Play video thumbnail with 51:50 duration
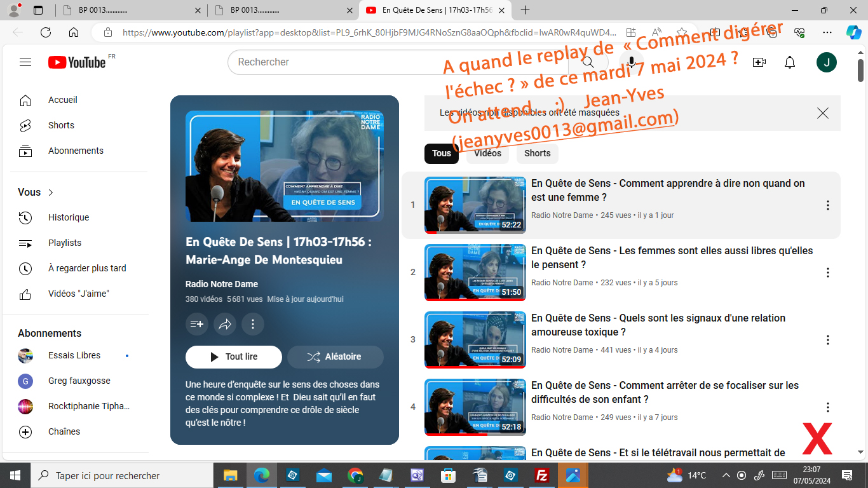This screenshot has height=488, width=868. pos(475,273)
